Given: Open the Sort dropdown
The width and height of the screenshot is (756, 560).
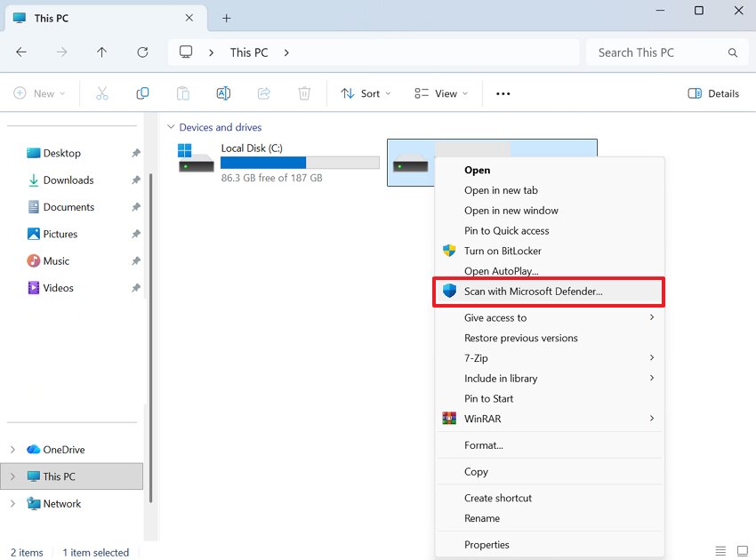Looking at the screenshot, I should 366,92.
